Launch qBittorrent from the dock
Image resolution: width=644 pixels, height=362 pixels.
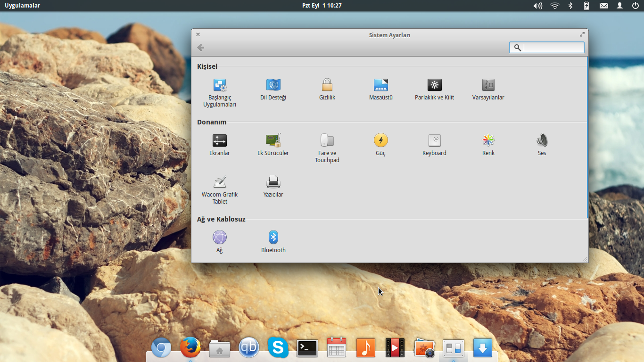[249, 348]
